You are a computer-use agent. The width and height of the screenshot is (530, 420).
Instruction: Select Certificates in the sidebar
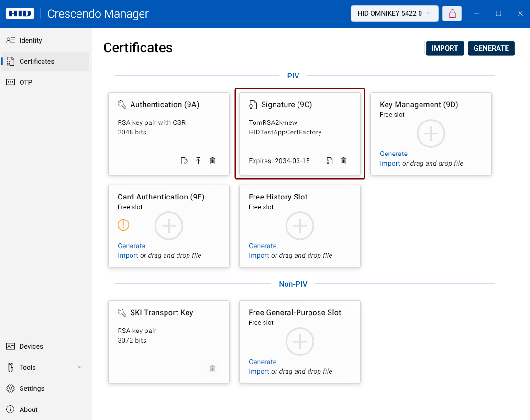click(45, 61)
